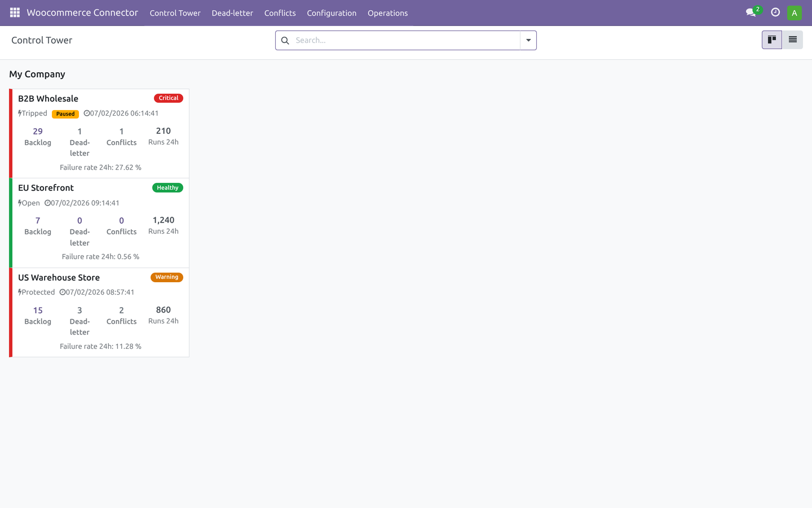Click the Protected breaker status
This screenshot has height=508, width=812.
click(x=37, y=292)
